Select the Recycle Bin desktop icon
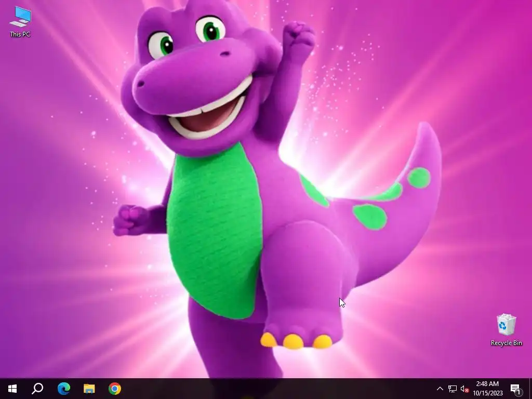This screenshot has height=399, width=532. 506,330
